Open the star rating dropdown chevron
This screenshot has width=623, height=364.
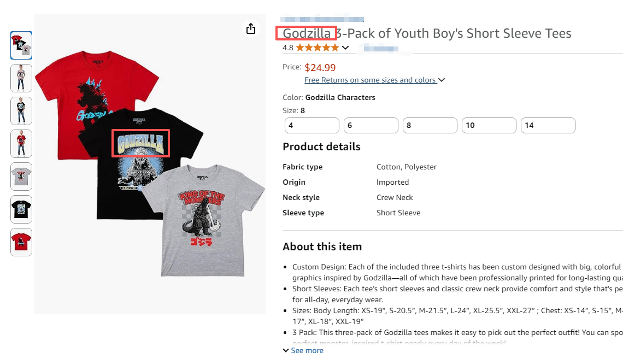click(x=345, y=48)
